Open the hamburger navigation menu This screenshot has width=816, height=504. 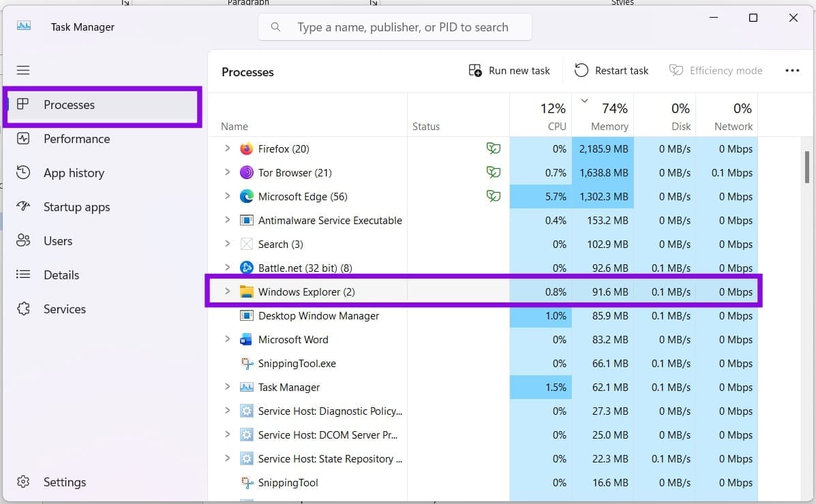tap(23, 70)
